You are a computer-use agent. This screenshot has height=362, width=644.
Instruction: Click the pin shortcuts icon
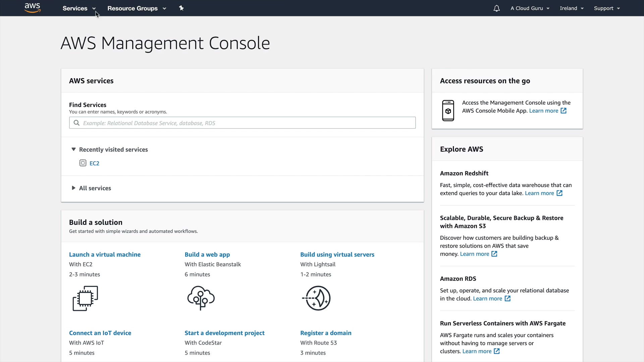181,8
